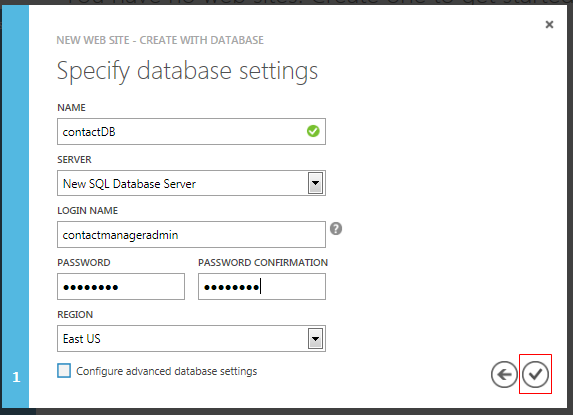This screenshot has height=415, width=573.
Task: Click the complete checkmark button
Action: pos(535,374)
